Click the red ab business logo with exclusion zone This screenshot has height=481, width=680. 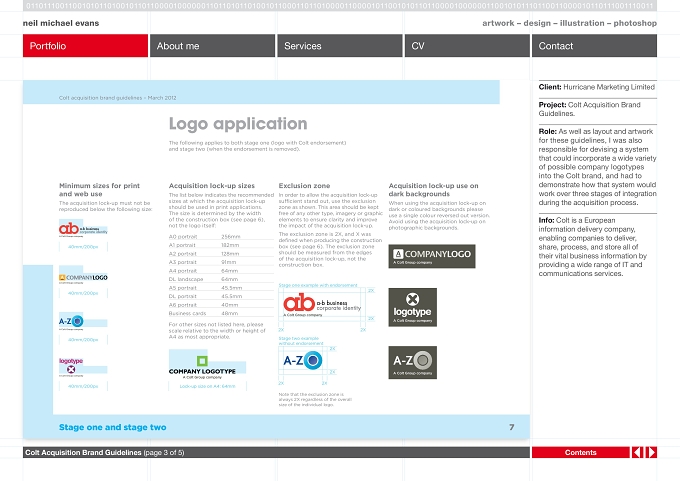coord(322,304)
